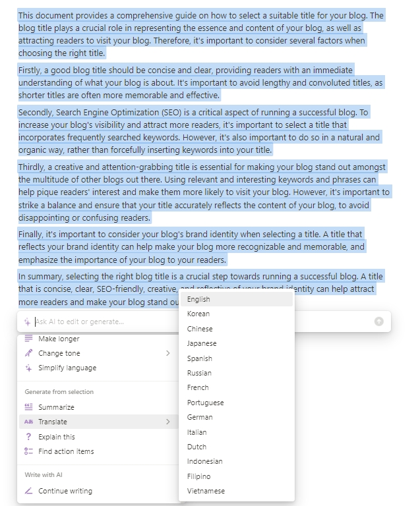Viewport: 420px width, 506px height.
Task: Expand the Translate submenu chevron
Action: pos(167,422)
